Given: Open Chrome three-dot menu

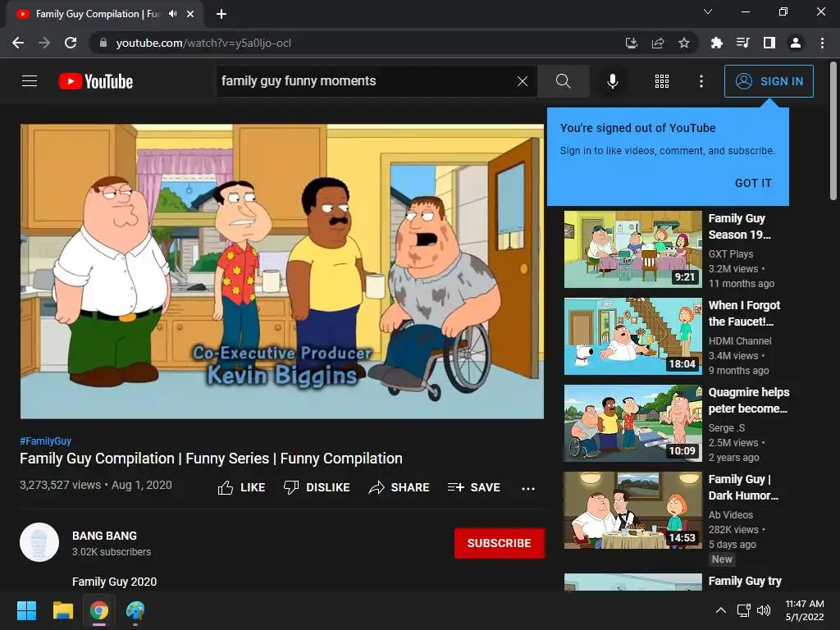Looking at the screenshot, I should pyautogui.click(x=822, y=43).
